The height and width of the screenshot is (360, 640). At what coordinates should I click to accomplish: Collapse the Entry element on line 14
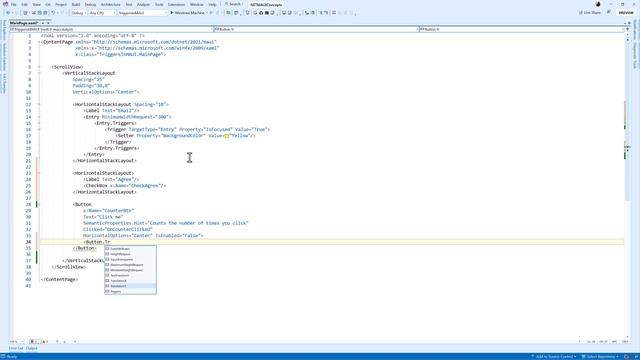[x=40, y=117]
